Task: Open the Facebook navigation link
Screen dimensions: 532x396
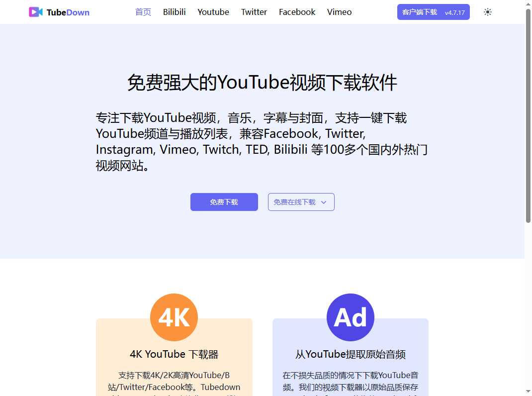Action: 297,12
